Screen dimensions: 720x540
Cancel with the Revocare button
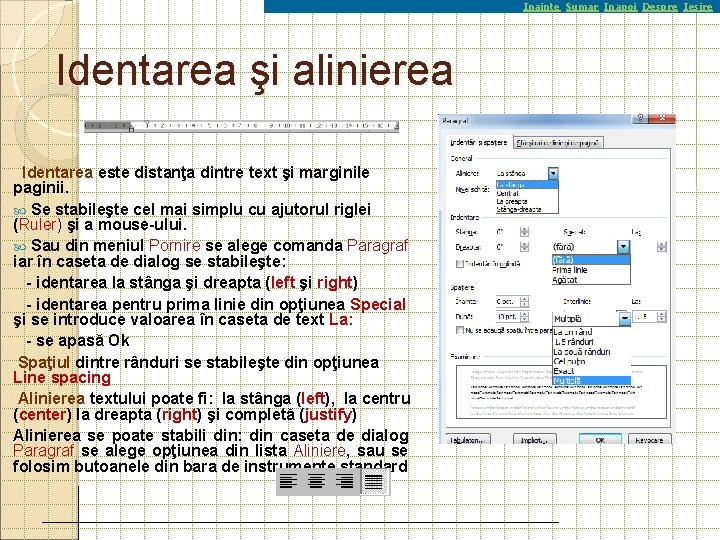click(649, 439)
